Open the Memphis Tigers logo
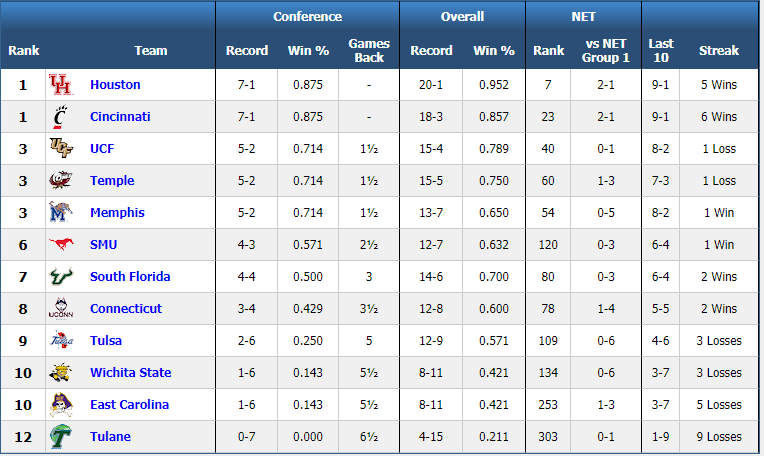 [x=61, y=212]
